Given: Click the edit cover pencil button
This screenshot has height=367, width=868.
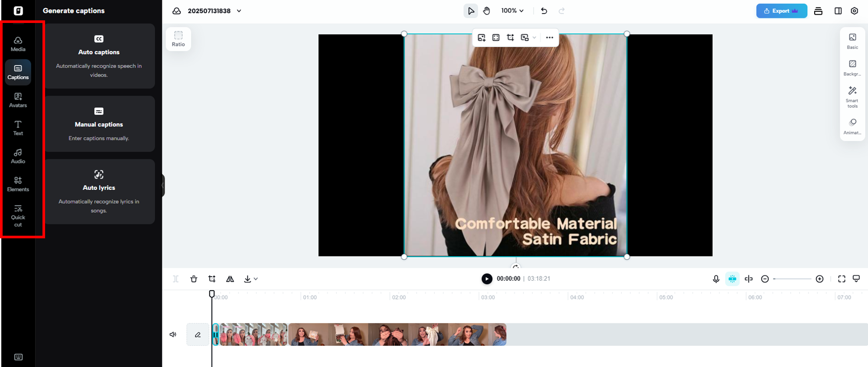Looking at the screenshot, I should [198, 335].
